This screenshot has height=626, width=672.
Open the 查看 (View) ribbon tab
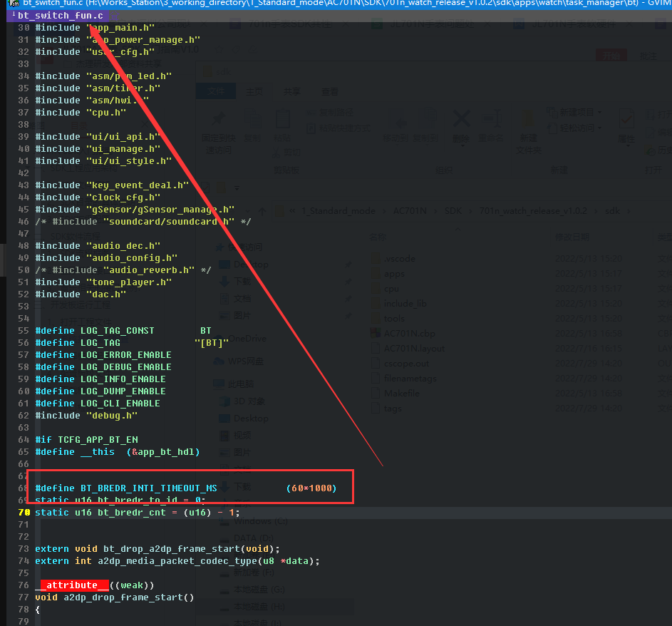coord(329,91)
